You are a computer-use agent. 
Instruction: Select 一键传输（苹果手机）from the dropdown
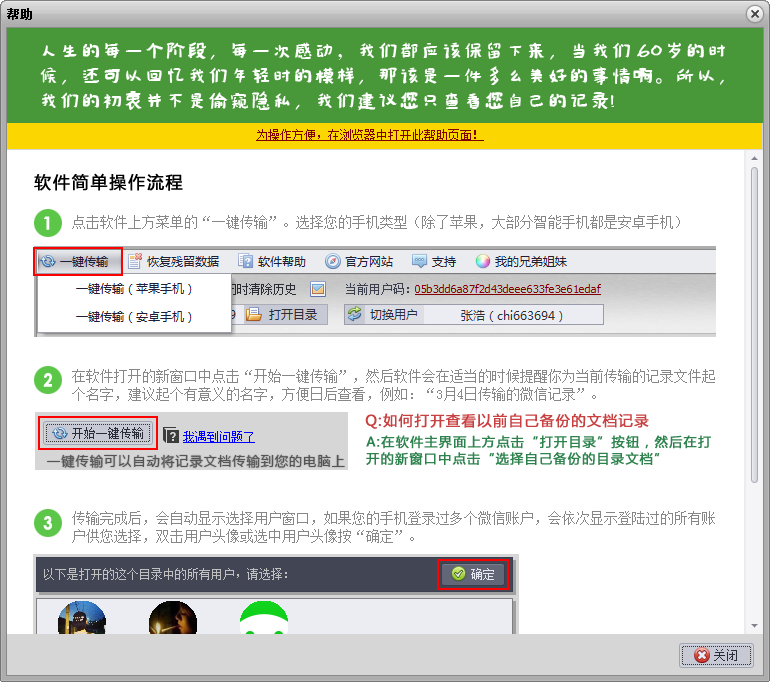pos(134,289)
